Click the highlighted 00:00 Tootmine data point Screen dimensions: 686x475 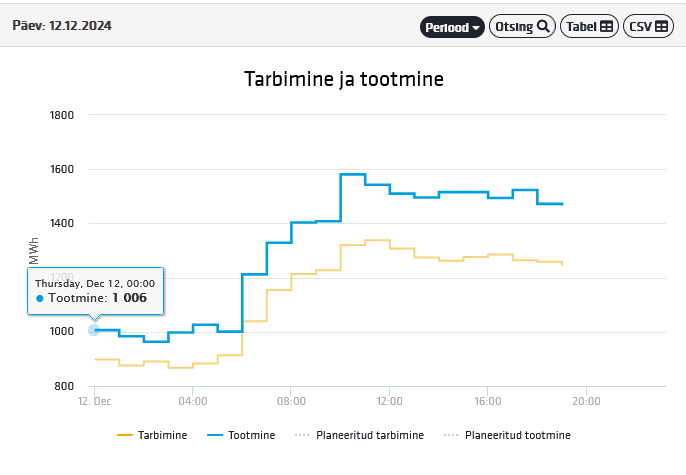(x=94, y=330)
